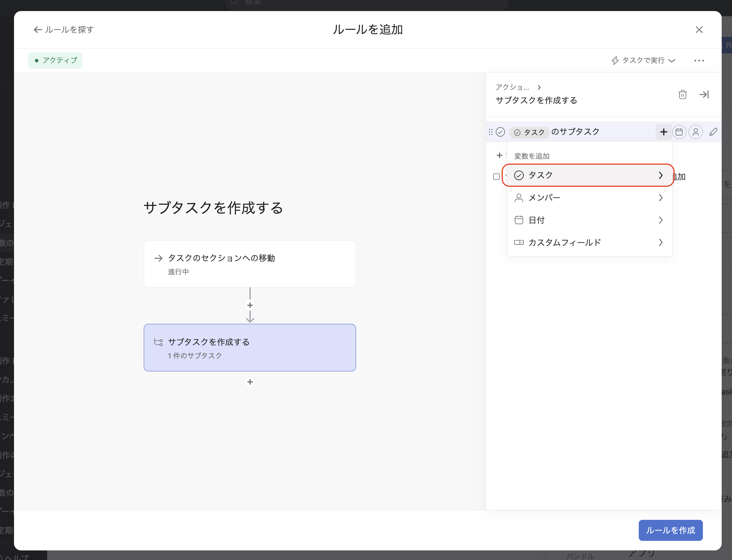
Task: Expand the カスタムフィールド variable submenu
Action: 589,242
